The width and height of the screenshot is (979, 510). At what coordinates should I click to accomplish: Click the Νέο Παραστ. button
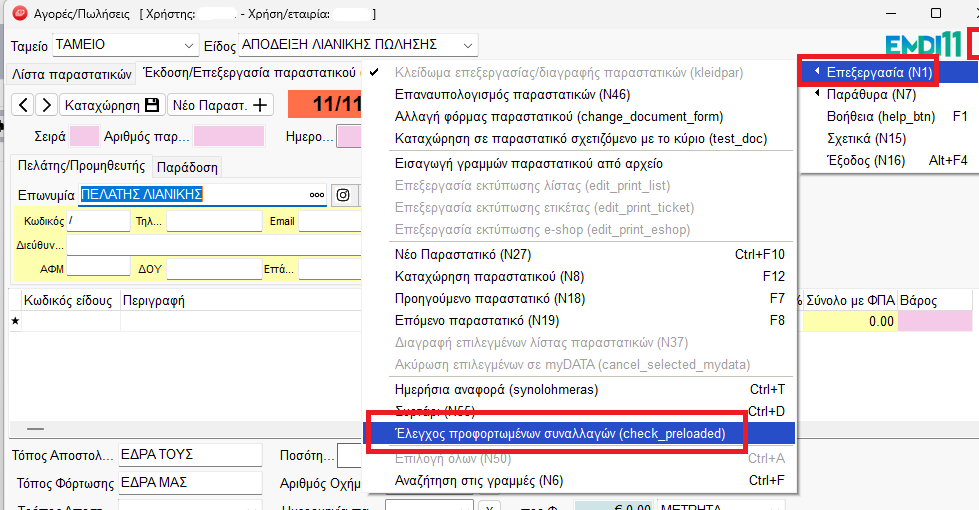pyautogui.click(x=222, y=105)
